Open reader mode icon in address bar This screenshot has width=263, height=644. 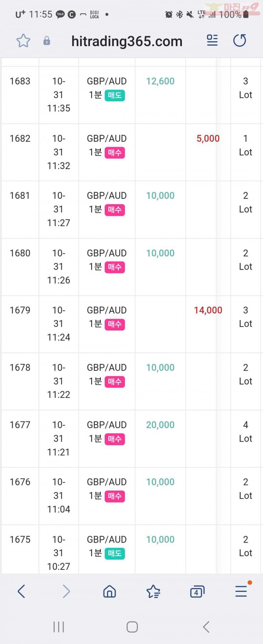(x=212, y=40)
